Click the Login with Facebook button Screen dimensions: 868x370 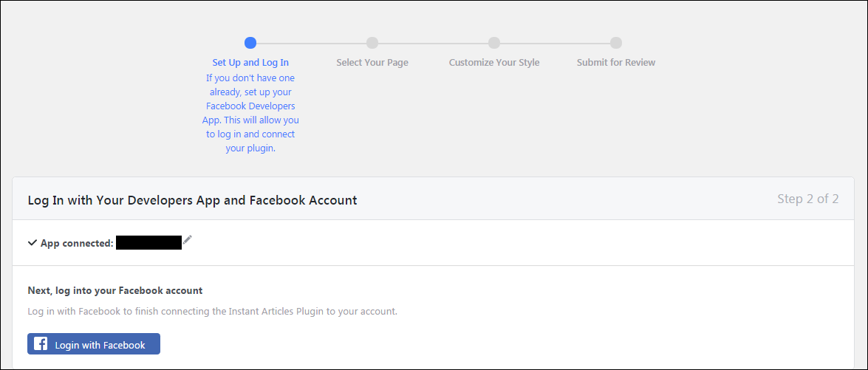pyautogui.click(x=94, y=343)
